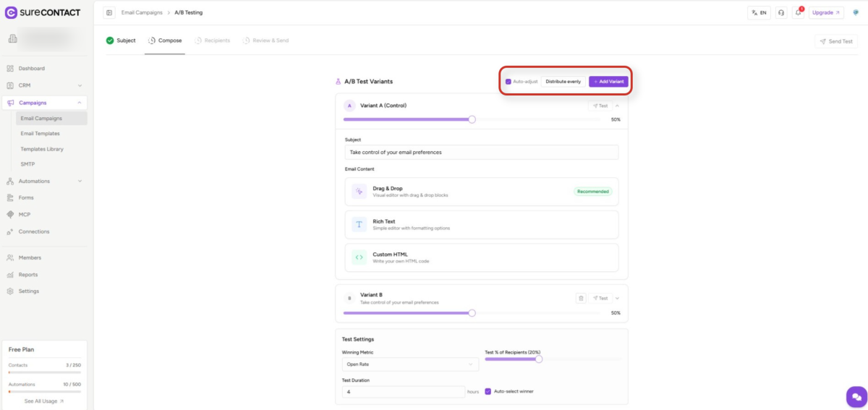Go to the Review & Send step tab
The image size is (868, 410).
coord(265,40)
